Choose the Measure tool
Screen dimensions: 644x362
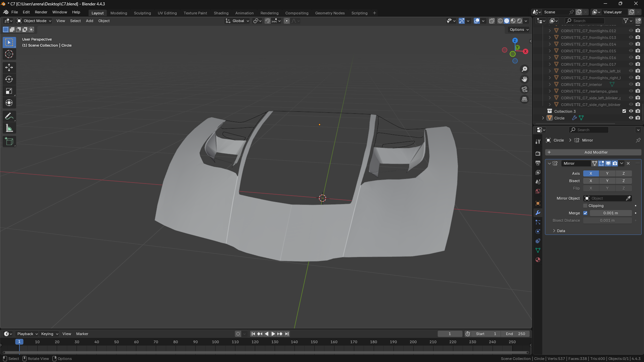pyautogui.click(x=9, y=128)
